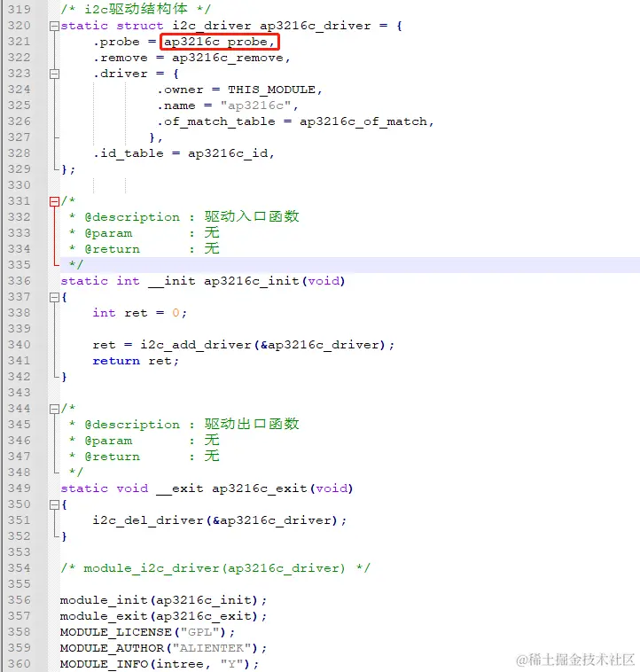Click ap3216c_of_match on line 326
Viewport: 640px width, 672px height.
pyautogui.click(x=363, y=121)
